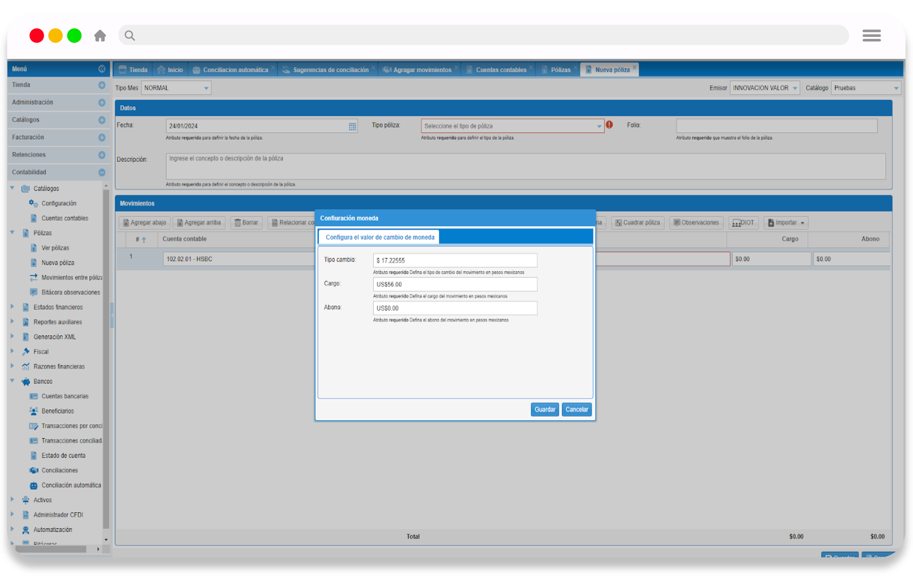This screenshot has width=913, height=588.
Task: Collapse the Contabilidad section minus button
Action: click(102, 172)
